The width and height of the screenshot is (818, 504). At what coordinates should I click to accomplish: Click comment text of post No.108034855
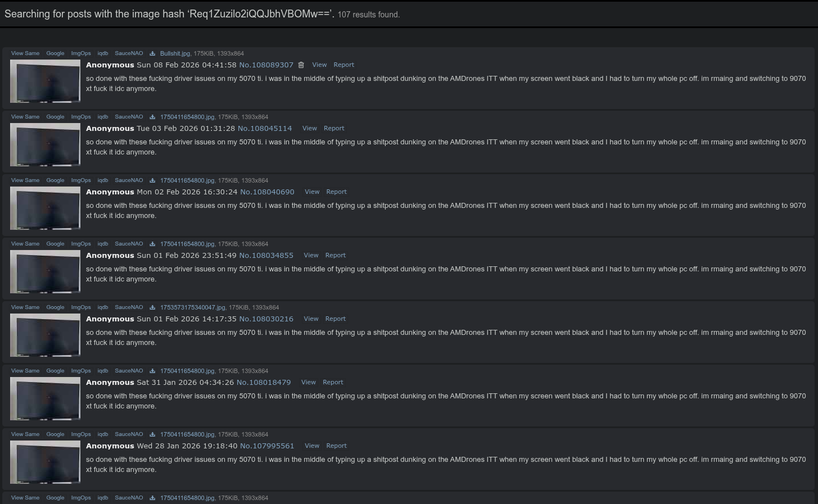pyautogui.click(x=446, y=274)
